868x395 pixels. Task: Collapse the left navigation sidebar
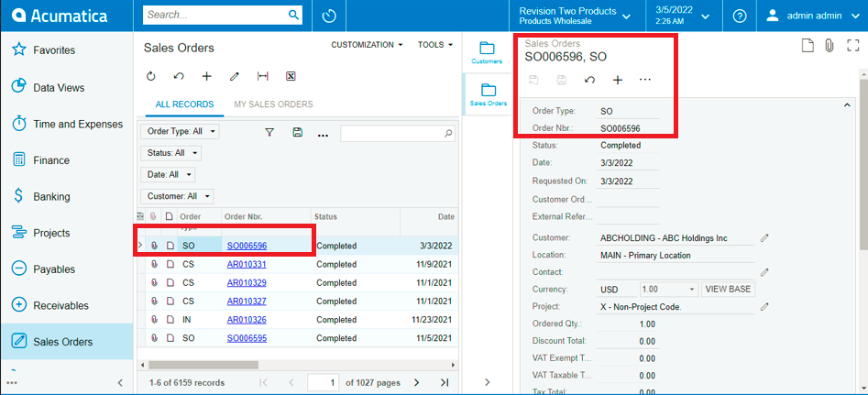[x=121, y=383]
